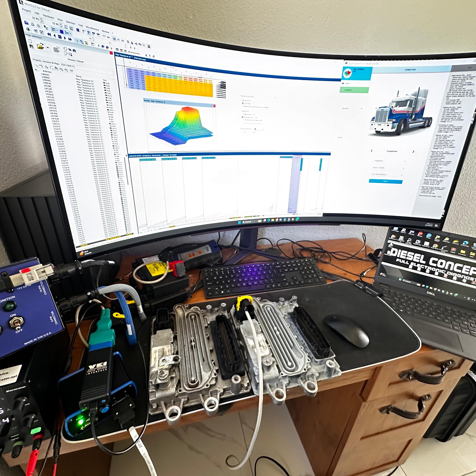476x476 pixels.
Task: Click the 256 values toolbar icon
Action: click(114, 39)
